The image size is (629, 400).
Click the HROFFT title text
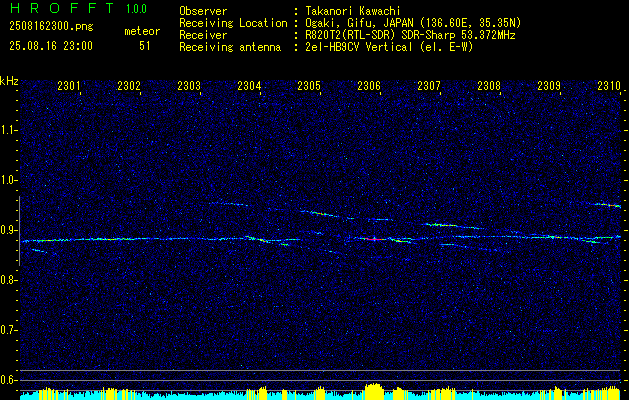(x=63, y=8)
